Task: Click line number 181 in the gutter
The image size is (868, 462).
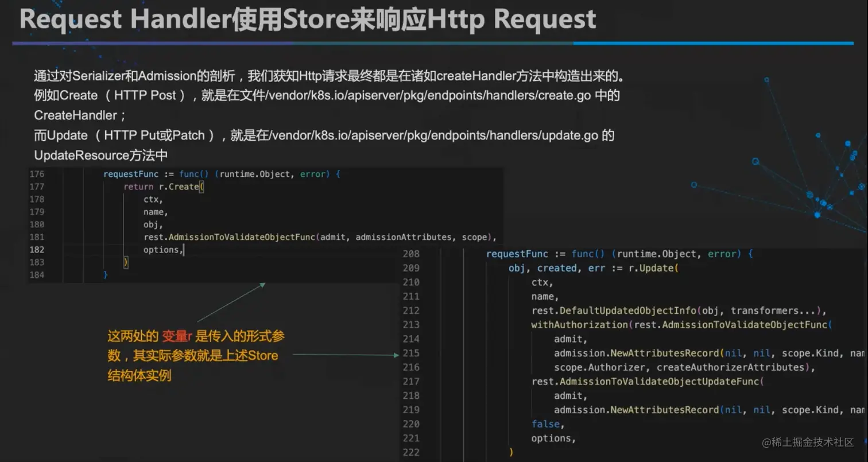Action: (x=36, y=237)
